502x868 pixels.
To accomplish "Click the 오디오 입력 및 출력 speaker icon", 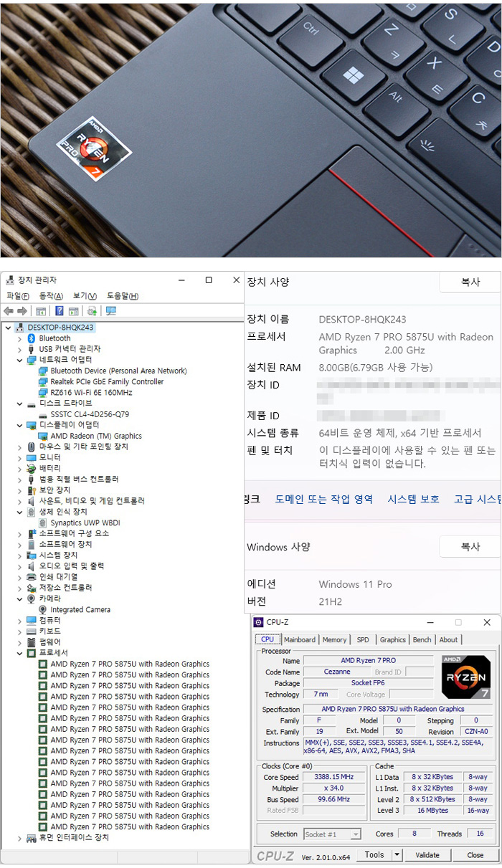I will (32, 566).
